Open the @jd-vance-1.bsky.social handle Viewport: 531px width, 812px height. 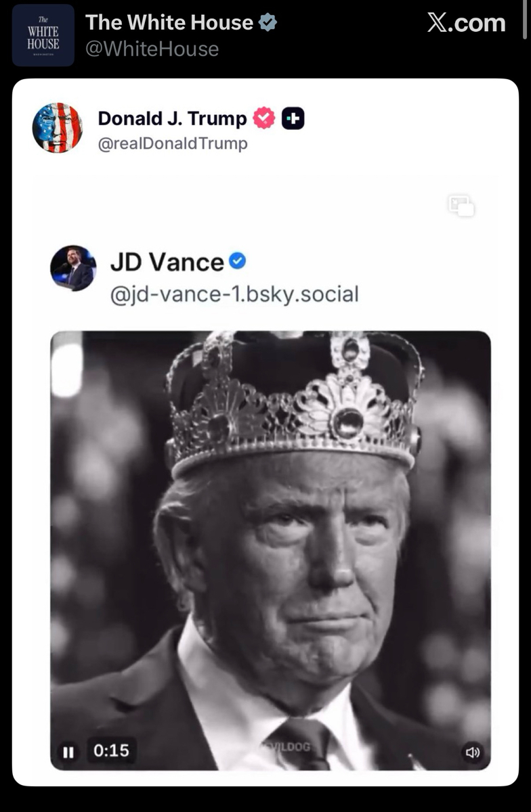click(234, 294)
